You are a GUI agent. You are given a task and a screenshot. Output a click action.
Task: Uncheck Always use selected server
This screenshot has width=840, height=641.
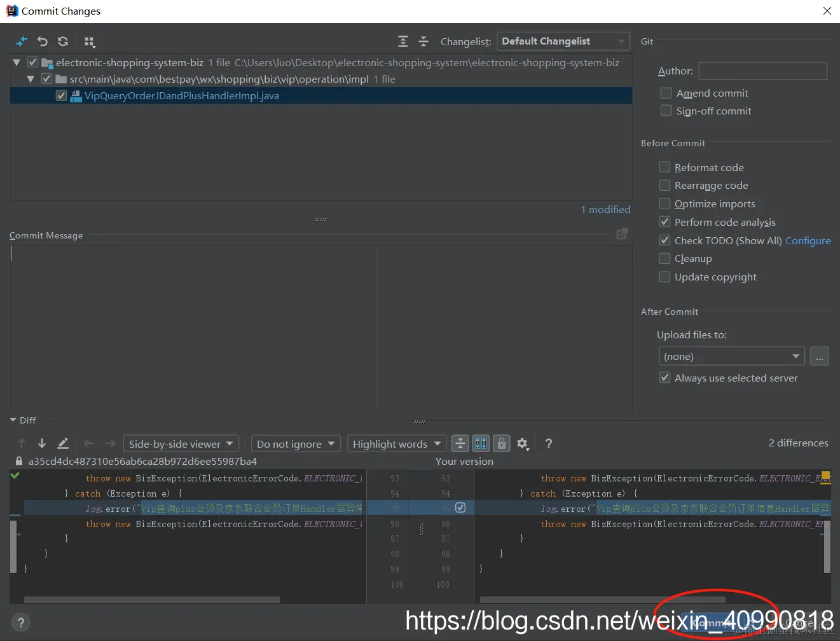click(x=664, y=378)
